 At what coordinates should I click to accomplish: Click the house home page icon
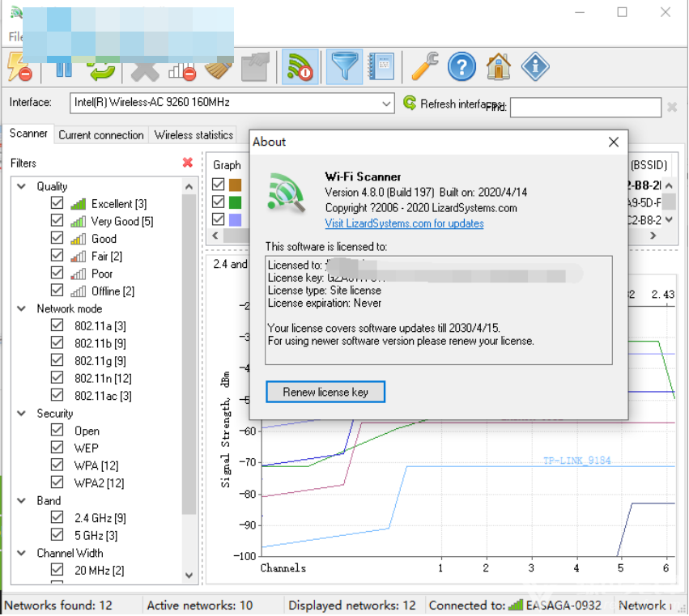click(x=498, y=67)
